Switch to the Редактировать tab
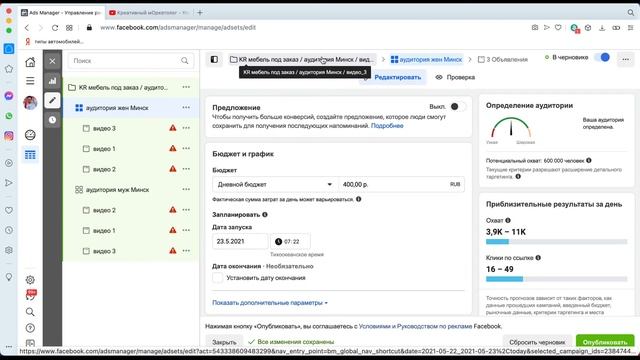 393,77
